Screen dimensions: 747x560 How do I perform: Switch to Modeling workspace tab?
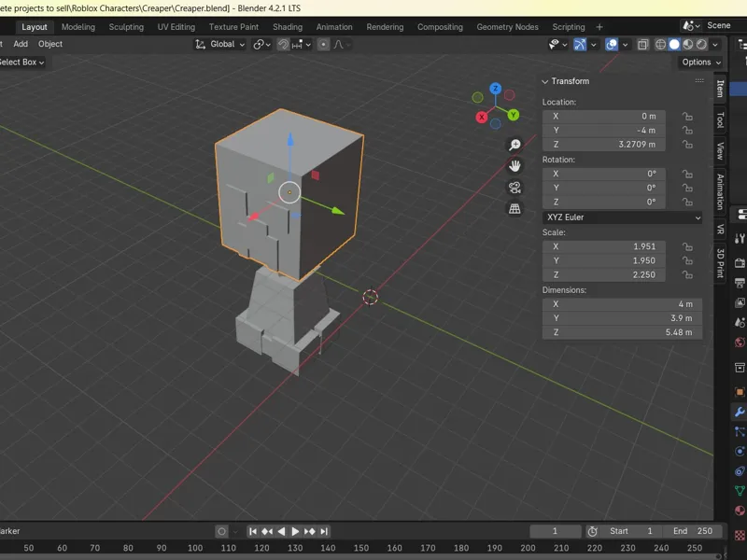click(x=78, y=27)
